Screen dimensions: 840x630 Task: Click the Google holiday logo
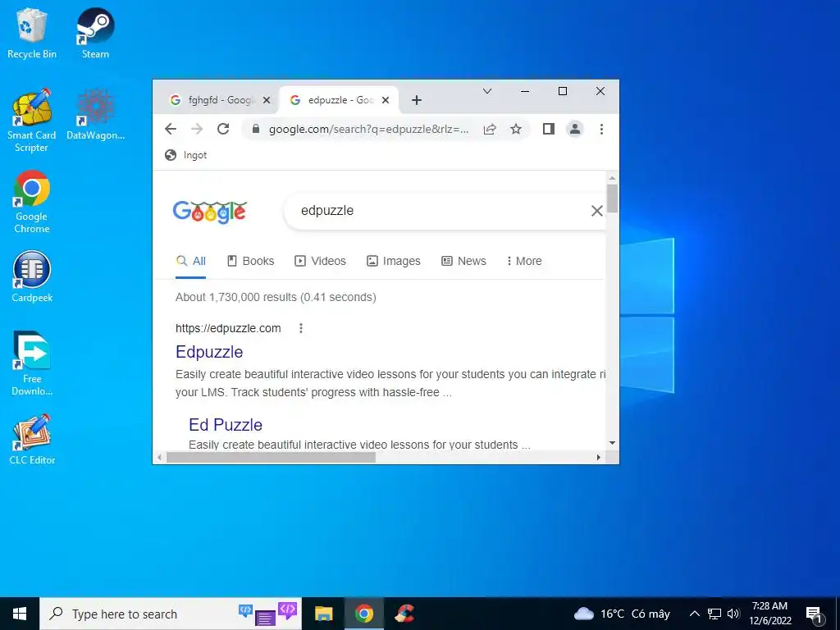pyautogui.click(x=209, y=212)
